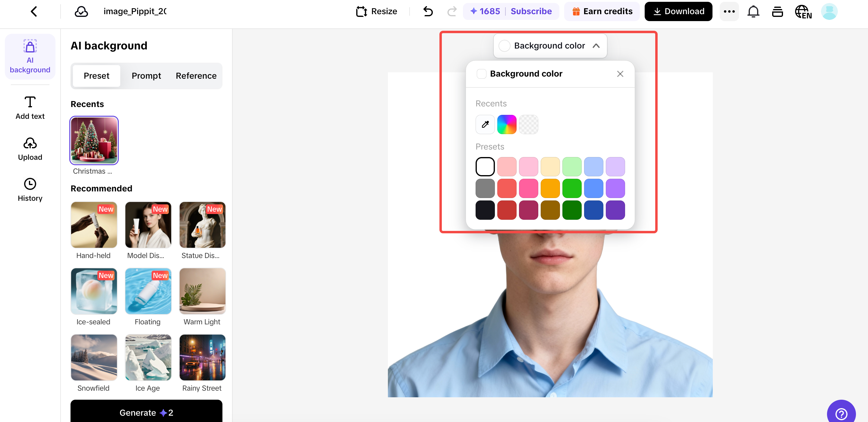Toggle the Background color checkbox in popup
The height and width of the screenshot is (422, 868).
482,74
